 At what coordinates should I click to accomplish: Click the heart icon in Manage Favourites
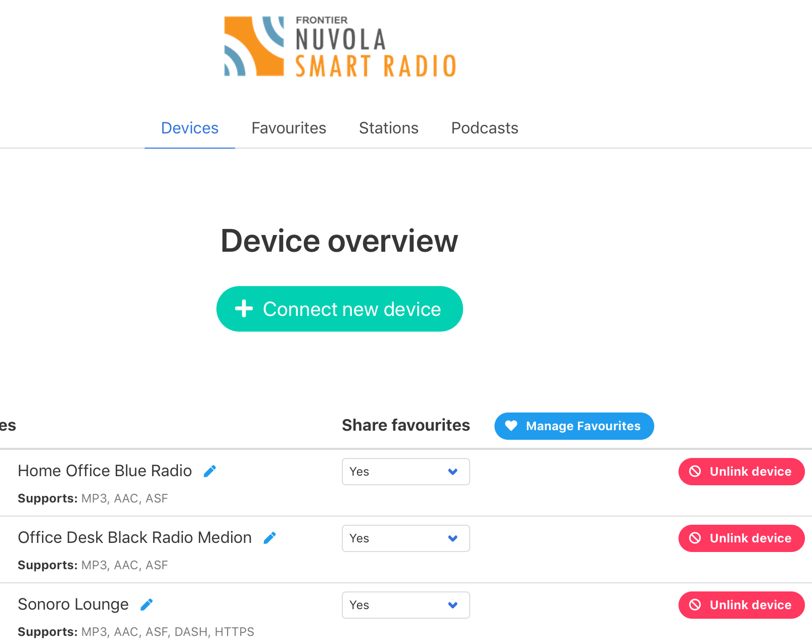tap(511, 426)
